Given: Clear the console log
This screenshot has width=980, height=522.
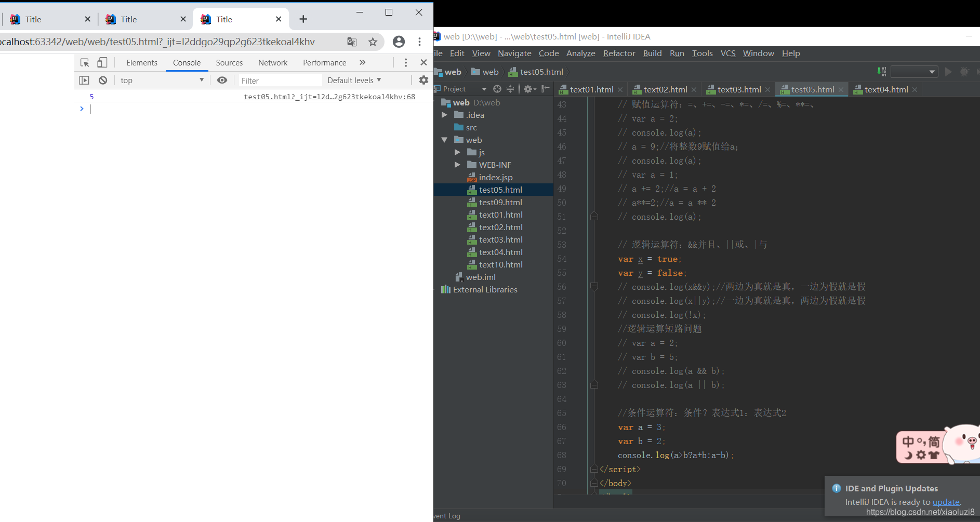Looking at the screenshot, I should coord(103,80).
